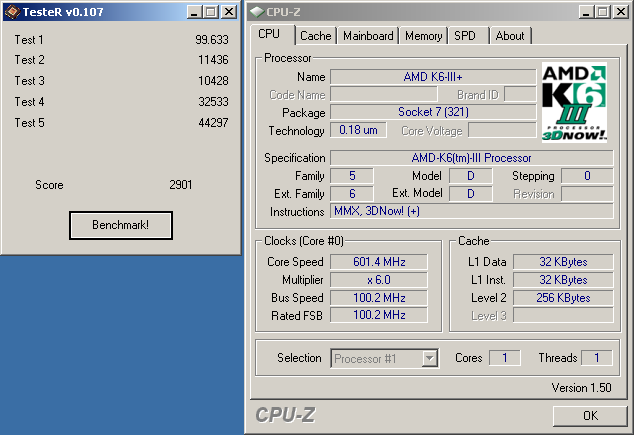Click the empty Code Name field
This screenshot has height=435, width=634.
[x=384, y=94]
